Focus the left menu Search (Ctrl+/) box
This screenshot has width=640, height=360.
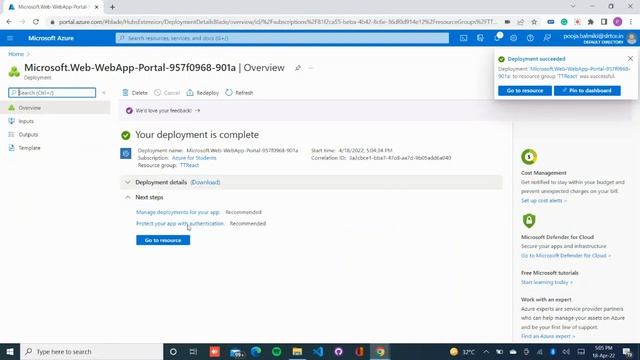(52, 93)
